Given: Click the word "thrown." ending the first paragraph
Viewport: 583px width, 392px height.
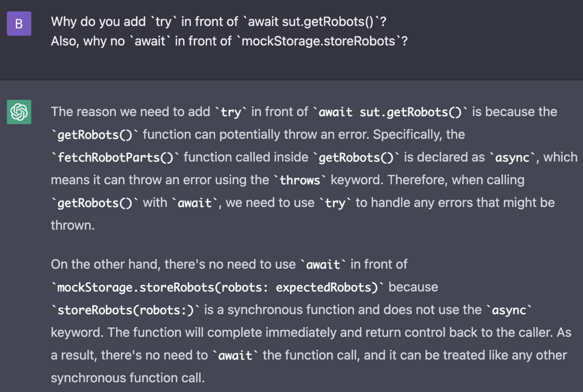Looking at the screenshot, I should click(x=73, y=225).
